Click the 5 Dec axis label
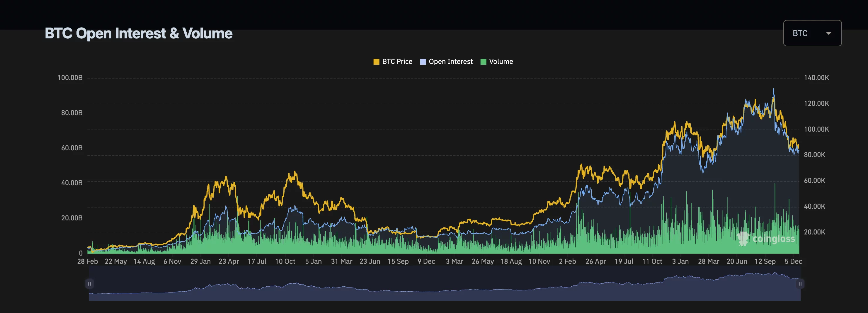Image resolution: width=868 pixels, height=313 pixels. tap(793, 261)
